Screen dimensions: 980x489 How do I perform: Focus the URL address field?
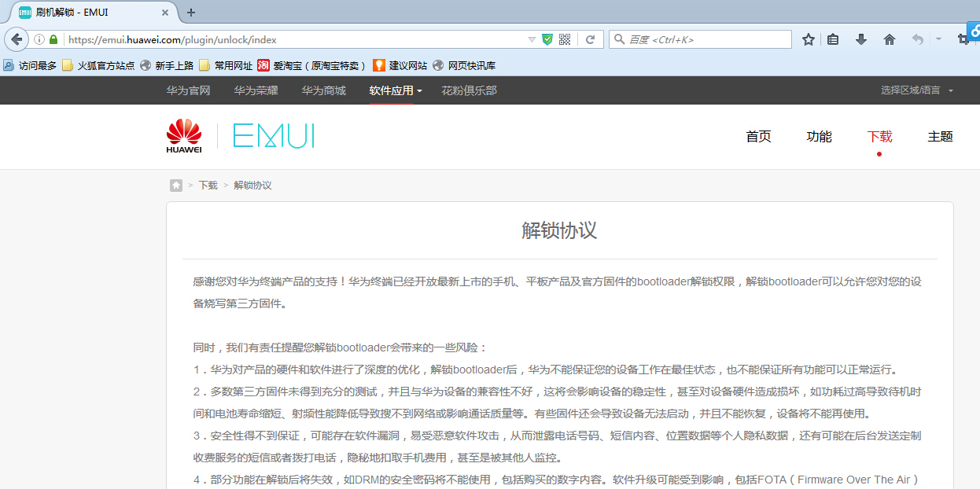295,39
